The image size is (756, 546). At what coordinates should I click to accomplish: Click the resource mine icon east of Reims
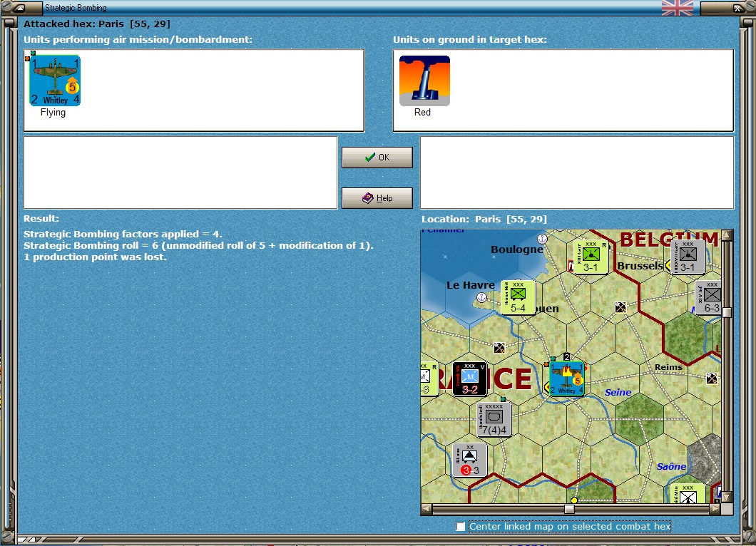tap(712, 378)
